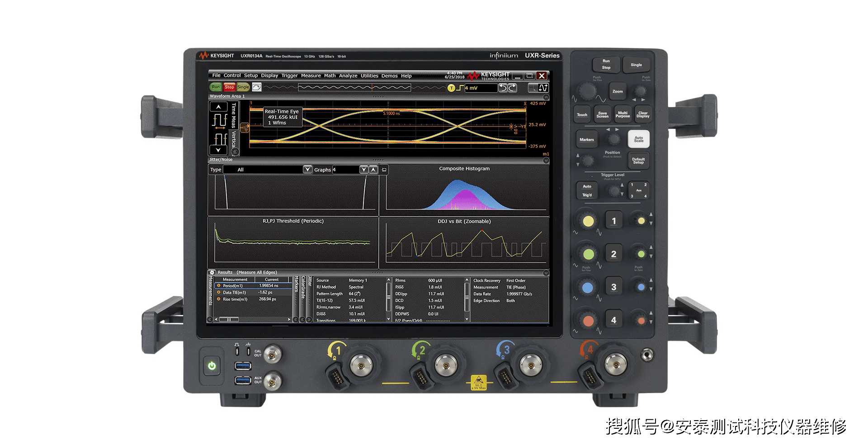
Task: Click the redo arrow icon
Action: (512, 88)
